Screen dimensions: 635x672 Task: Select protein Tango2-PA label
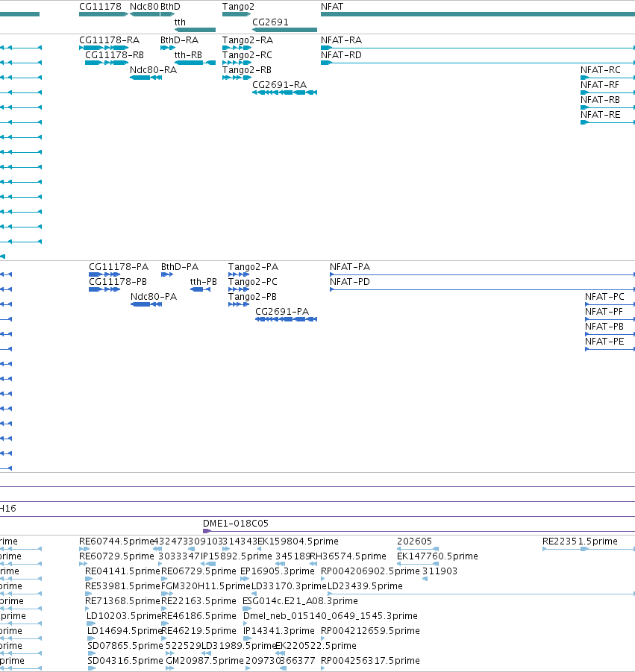[253, 267]
